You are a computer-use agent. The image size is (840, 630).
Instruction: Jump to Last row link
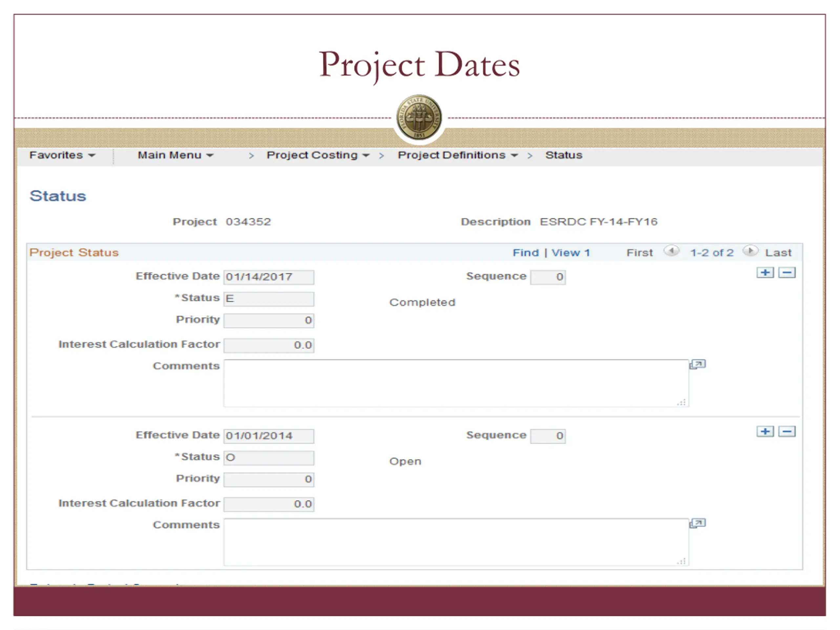778,253
